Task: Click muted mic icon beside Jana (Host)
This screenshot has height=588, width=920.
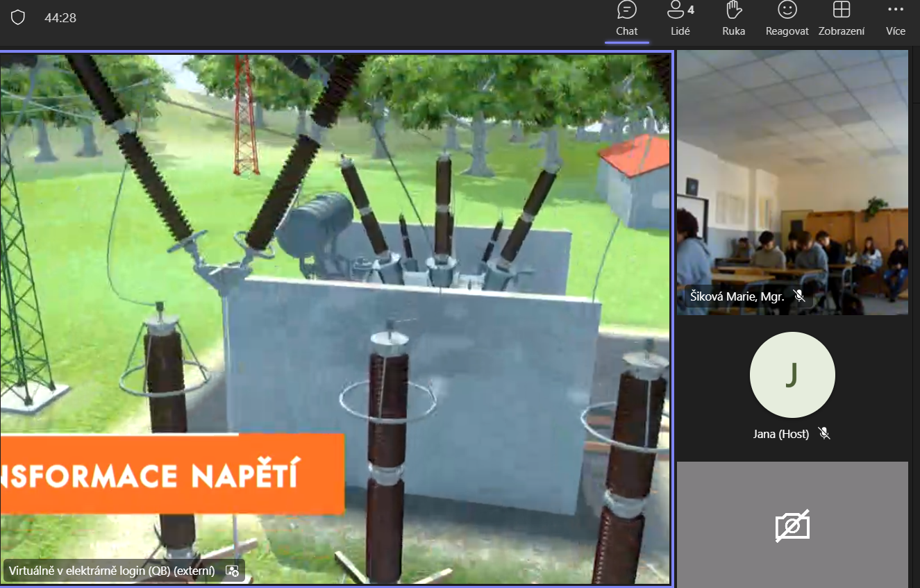Action: pos(824,434)
